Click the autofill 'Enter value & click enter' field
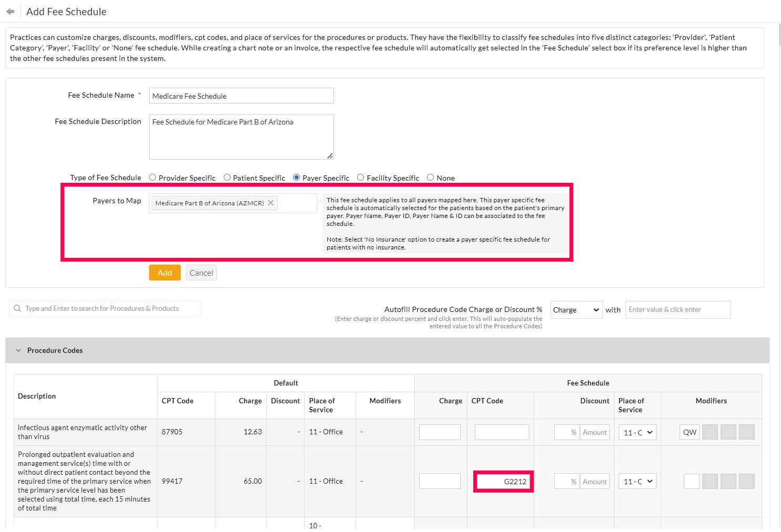This screenshot has height=532, width=781. [x=678, y=310]
